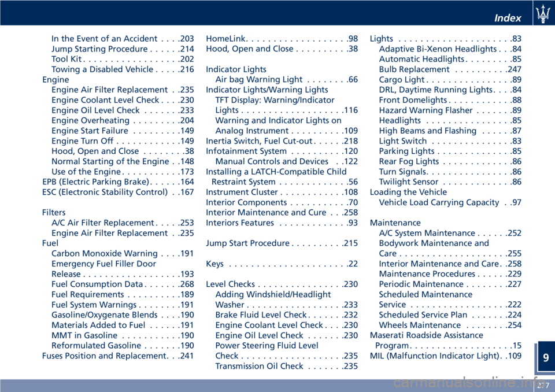Open Air bag Warning Light entry

click(x=286, y=79)
